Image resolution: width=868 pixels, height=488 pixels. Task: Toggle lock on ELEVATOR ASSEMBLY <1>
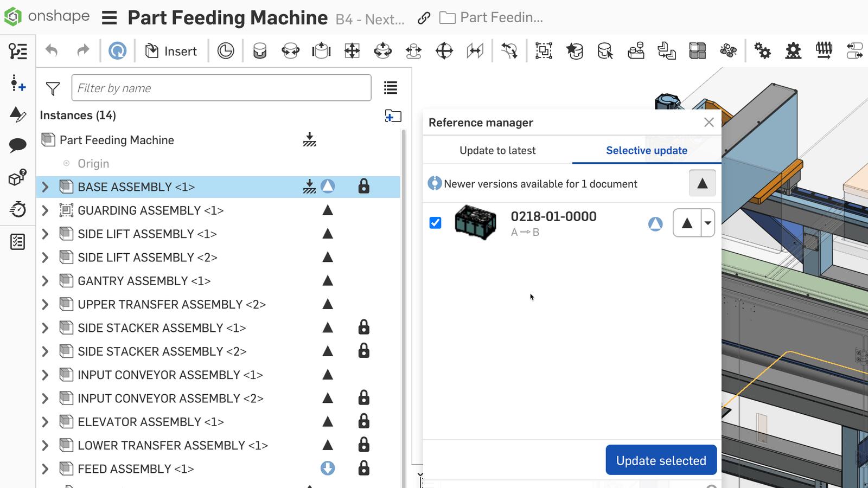(363, 421)
